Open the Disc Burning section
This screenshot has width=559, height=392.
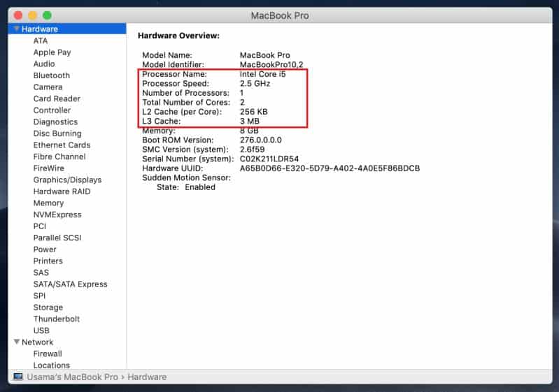[x=57, y=133]
